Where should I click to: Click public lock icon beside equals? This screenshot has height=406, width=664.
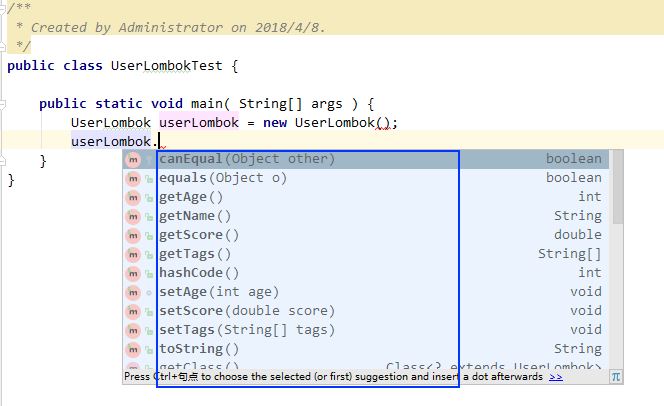pyautogui.click(x=149, y=179)
